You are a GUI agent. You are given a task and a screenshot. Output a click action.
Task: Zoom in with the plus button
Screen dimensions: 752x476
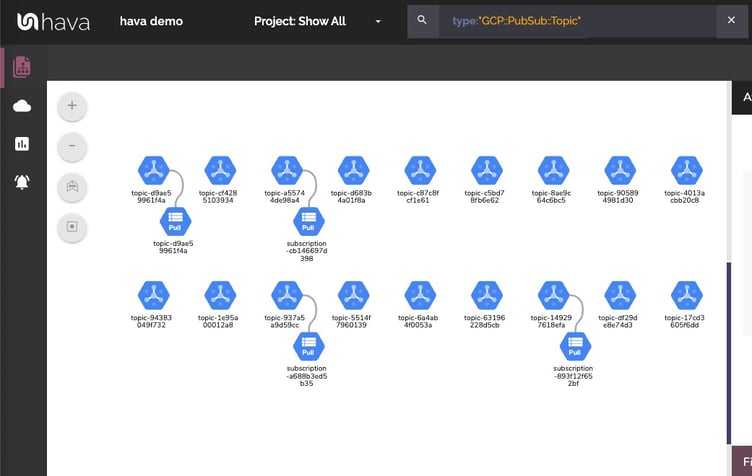click(72, 106)
